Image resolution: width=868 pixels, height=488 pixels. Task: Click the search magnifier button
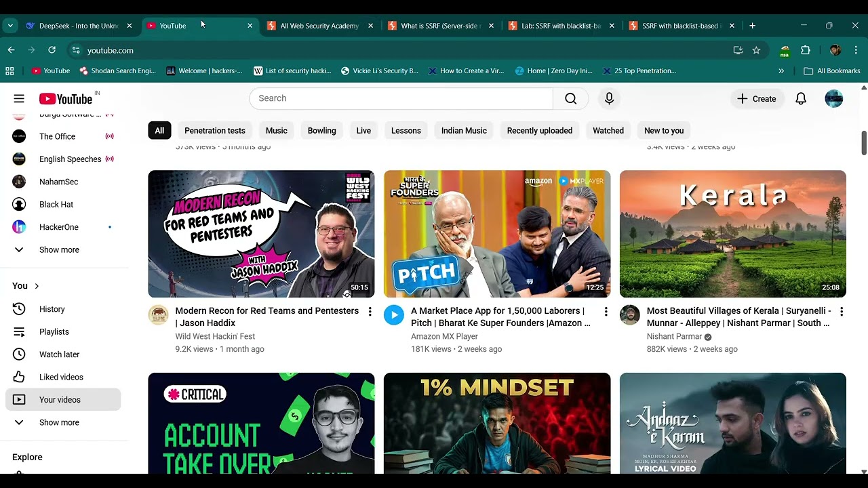pyautogui.click(x=571, y=99)
